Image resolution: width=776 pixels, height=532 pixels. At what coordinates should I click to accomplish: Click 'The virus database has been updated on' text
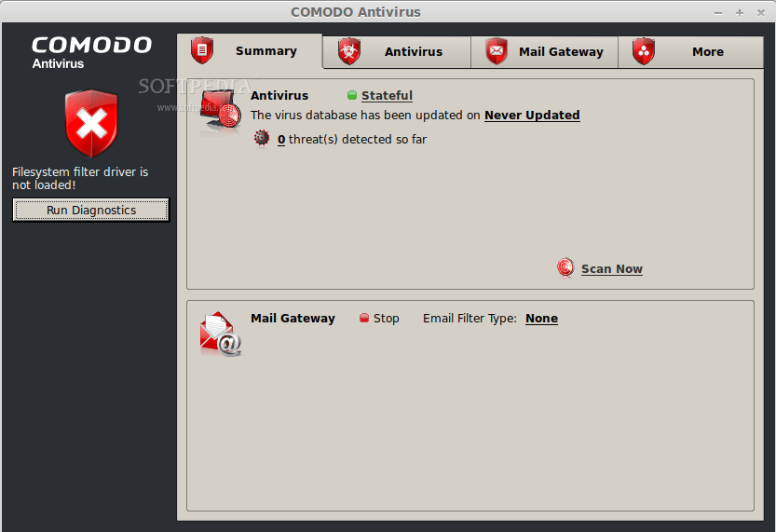(365, 116)
